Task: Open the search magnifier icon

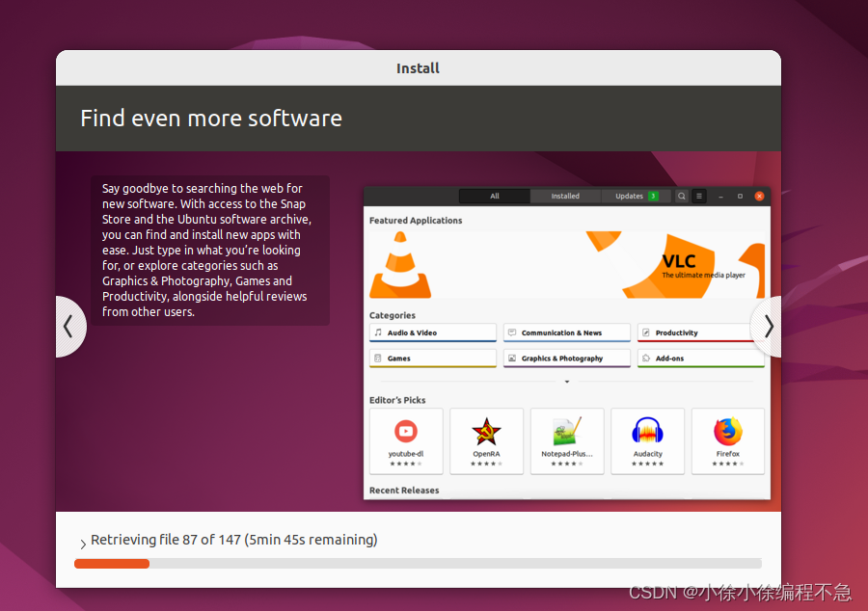Action: tap(682, 196)
